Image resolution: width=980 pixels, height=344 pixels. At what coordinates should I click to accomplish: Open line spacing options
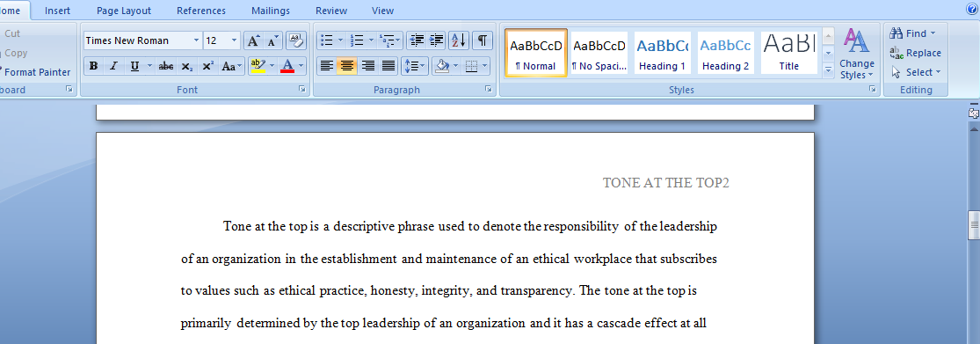tap(414, 66)
